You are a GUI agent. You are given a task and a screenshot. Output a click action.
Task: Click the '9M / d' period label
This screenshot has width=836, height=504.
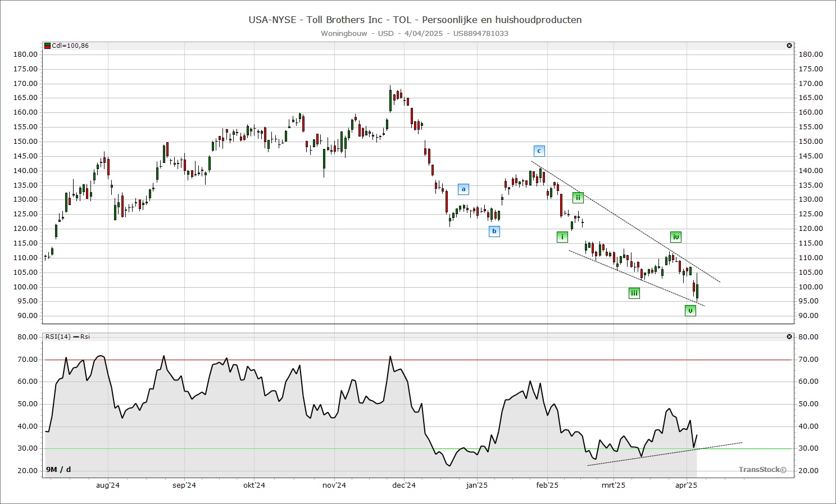pos(58,469)
